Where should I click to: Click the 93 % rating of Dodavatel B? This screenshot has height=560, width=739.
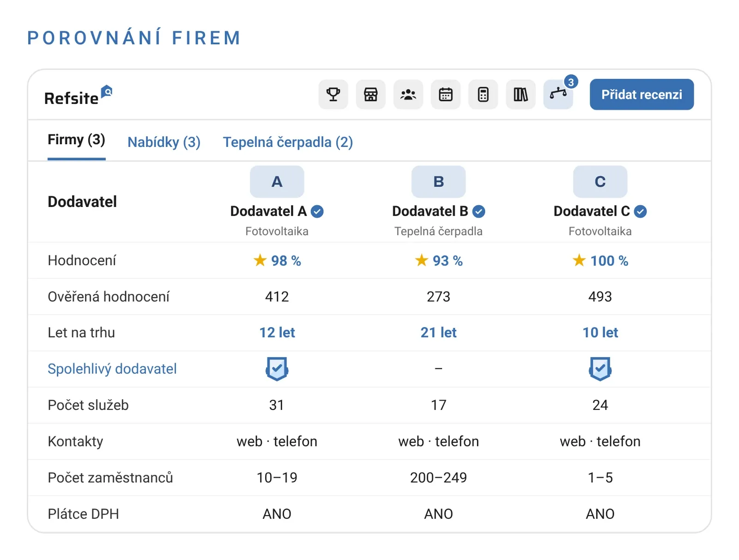439,261
